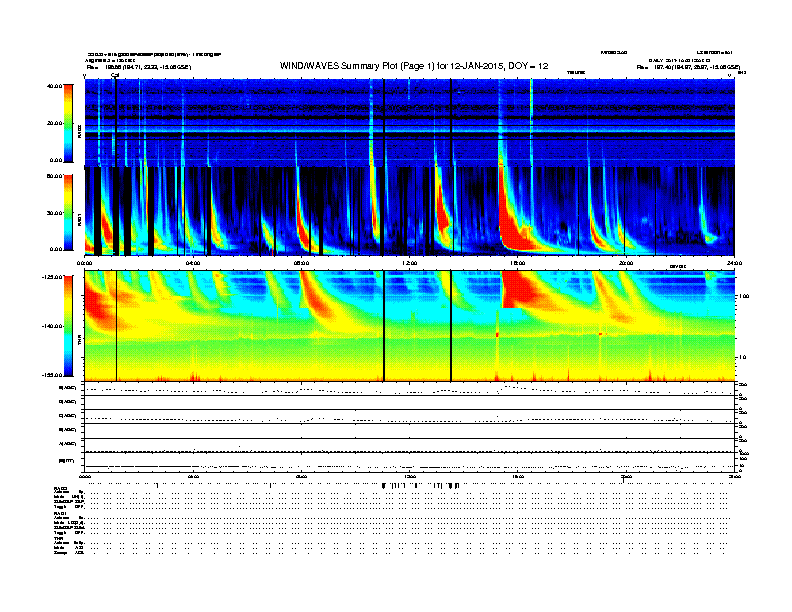Image resolution: width=792 pixels, height=612 pixels.
Task: Click the 10 frequency label beside TNR panel
Action: click(x=742, y=358)
